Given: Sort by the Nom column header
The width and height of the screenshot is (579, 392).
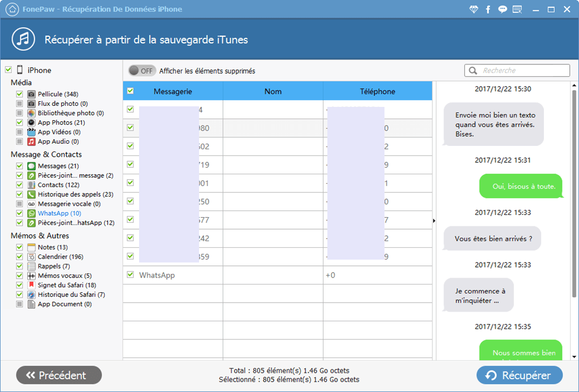Looking at the screenshot, I should pyautogui.click(x=273, y=91).
